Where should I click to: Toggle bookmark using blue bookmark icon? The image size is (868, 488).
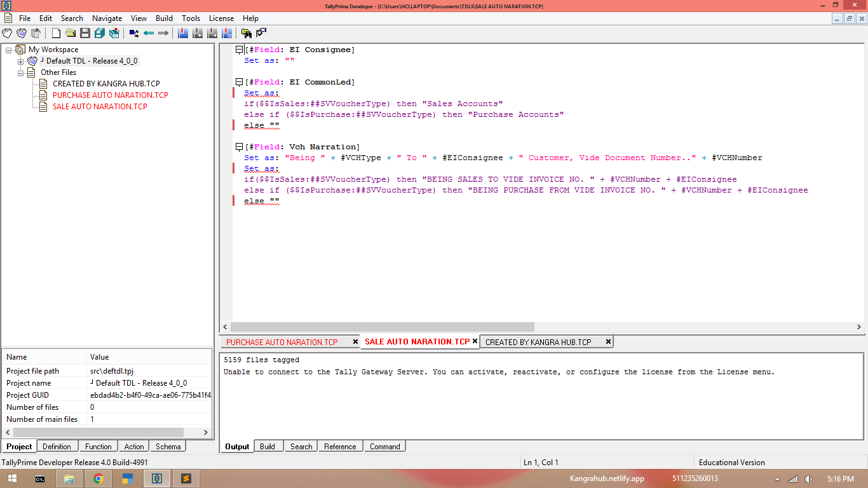[183, 33]
